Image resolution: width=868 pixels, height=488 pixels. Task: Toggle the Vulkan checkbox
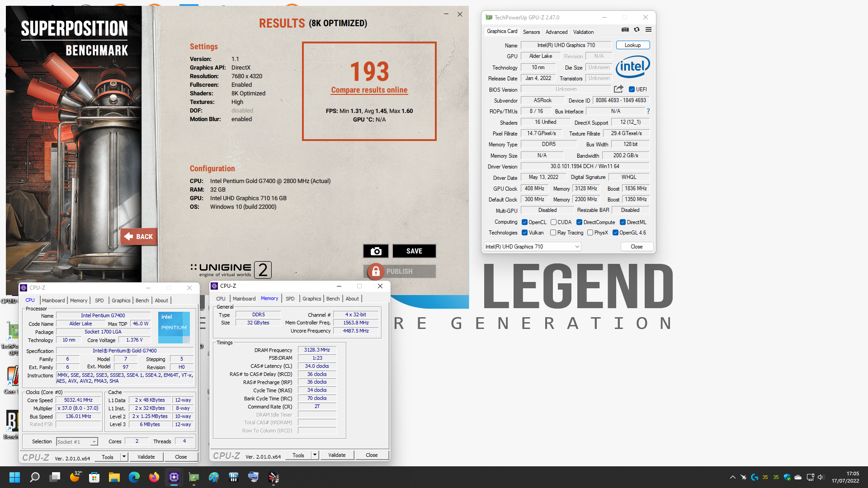coord(524,233)
